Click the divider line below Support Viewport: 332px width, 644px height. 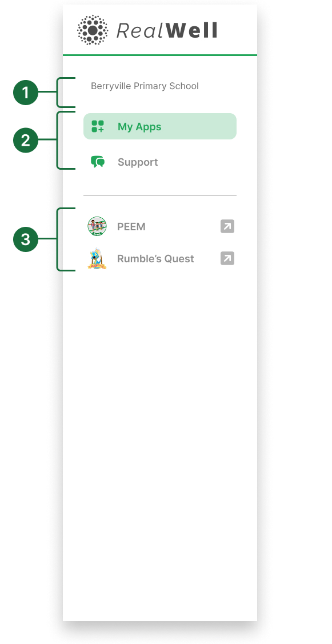160,195
